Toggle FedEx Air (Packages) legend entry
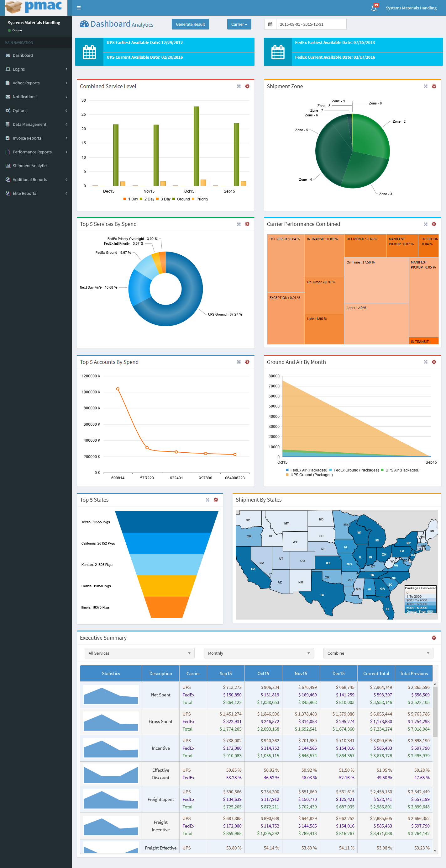 306,470
